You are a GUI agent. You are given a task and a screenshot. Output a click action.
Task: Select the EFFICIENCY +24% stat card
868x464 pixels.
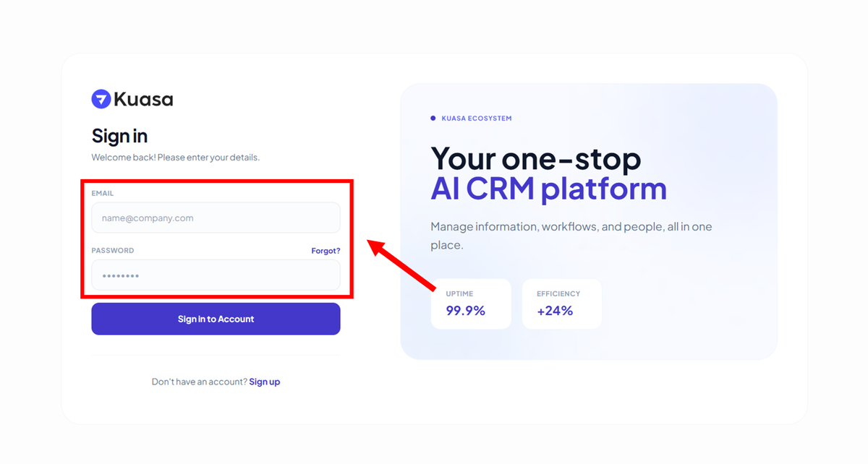(561, 304)
